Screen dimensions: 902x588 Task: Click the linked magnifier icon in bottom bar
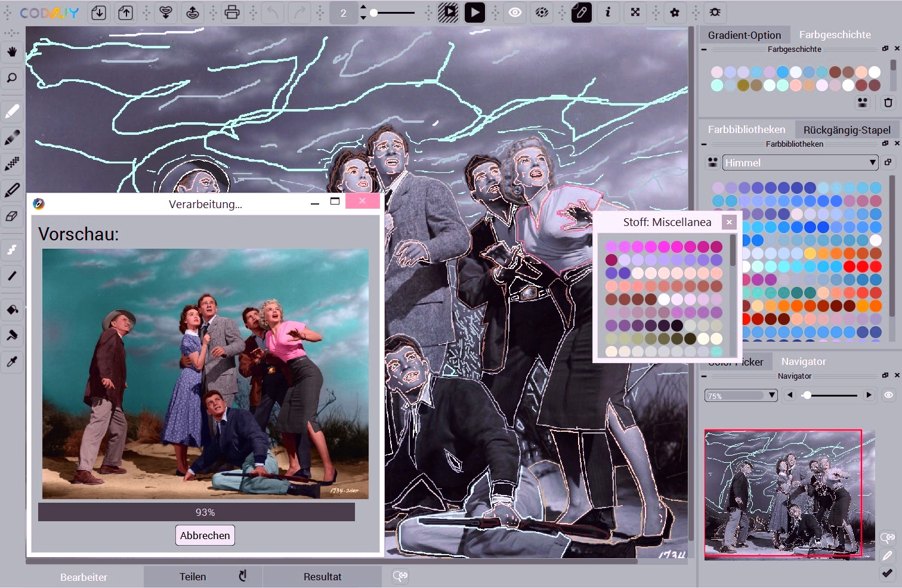(400, 576)
